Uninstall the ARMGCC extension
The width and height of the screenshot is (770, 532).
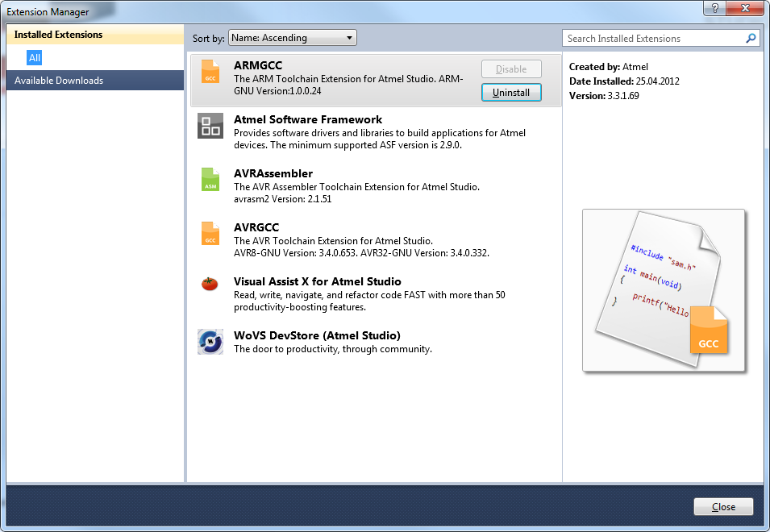(511, 93)
